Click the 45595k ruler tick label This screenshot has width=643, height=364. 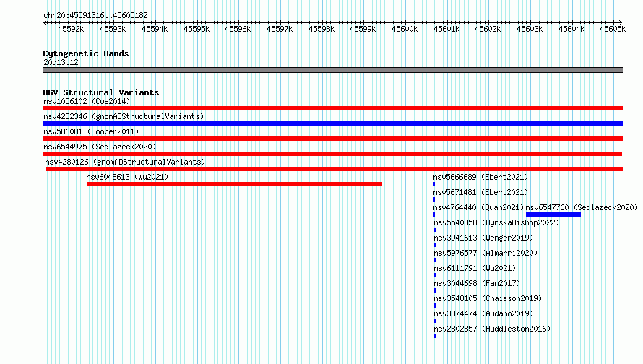pos(197,30)
